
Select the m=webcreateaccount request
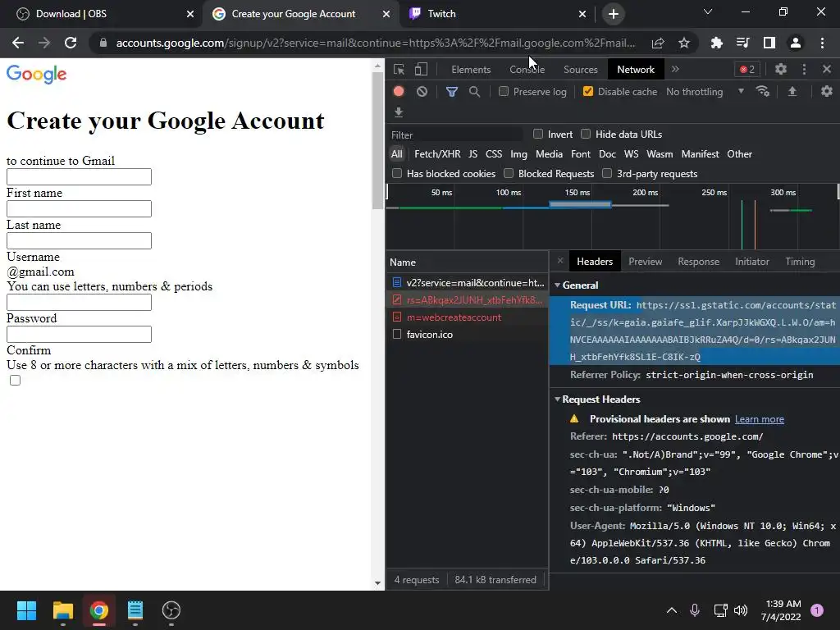coord(467,317)
